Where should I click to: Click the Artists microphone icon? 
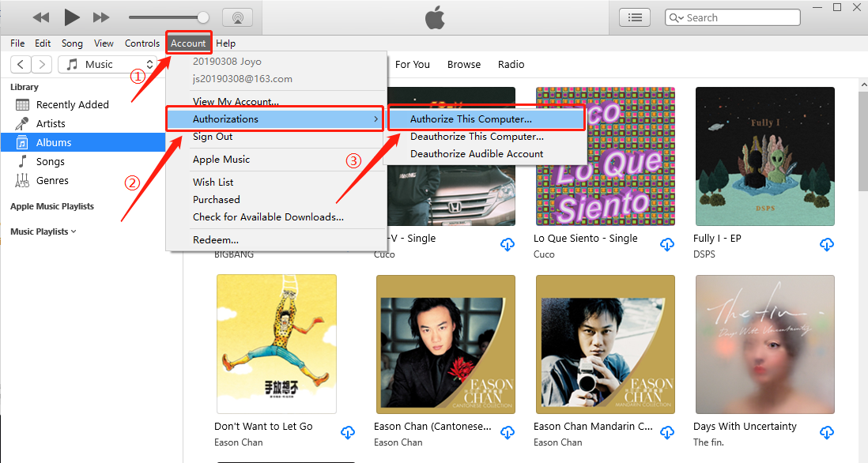pos(22,123)
